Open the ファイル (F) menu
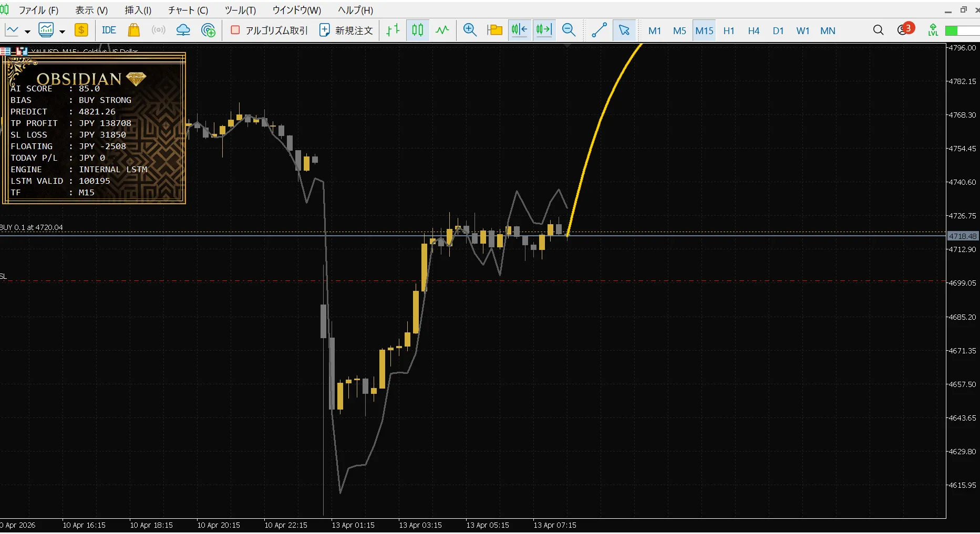The image size is (980, 534). 38,10
